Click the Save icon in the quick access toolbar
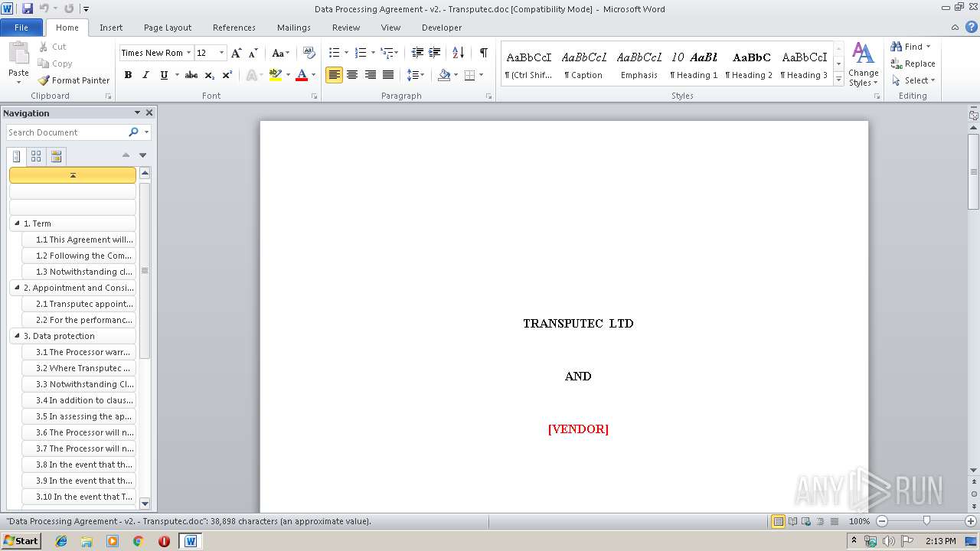Viewport: 980px width, 551px height. 28,8
